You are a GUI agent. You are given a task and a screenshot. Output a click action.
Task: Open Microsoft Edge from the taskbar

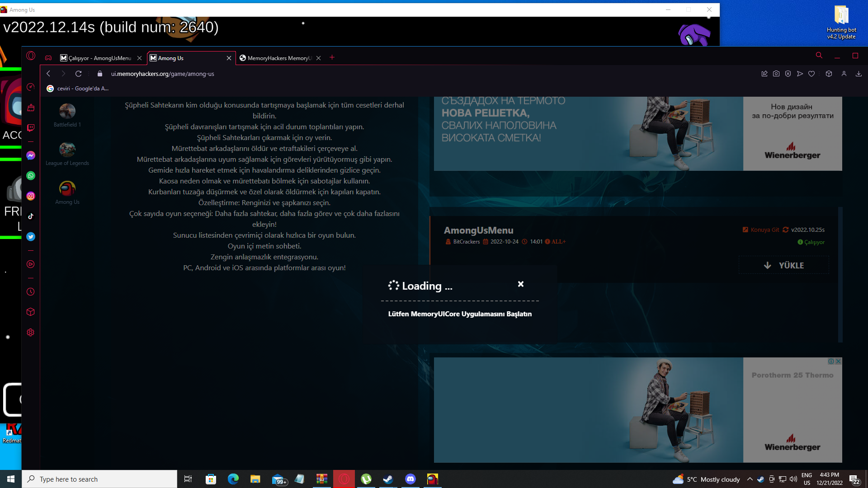coord(233,479)
